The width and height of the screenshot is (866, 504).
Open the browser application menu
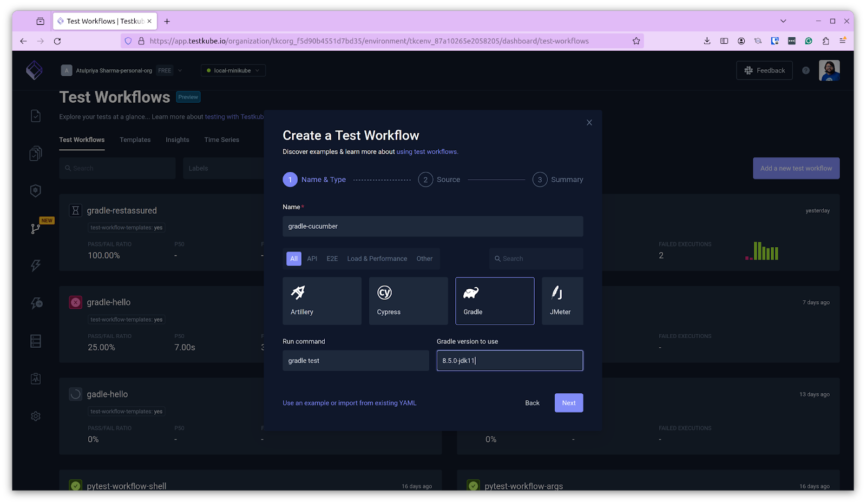pos(843,41)
